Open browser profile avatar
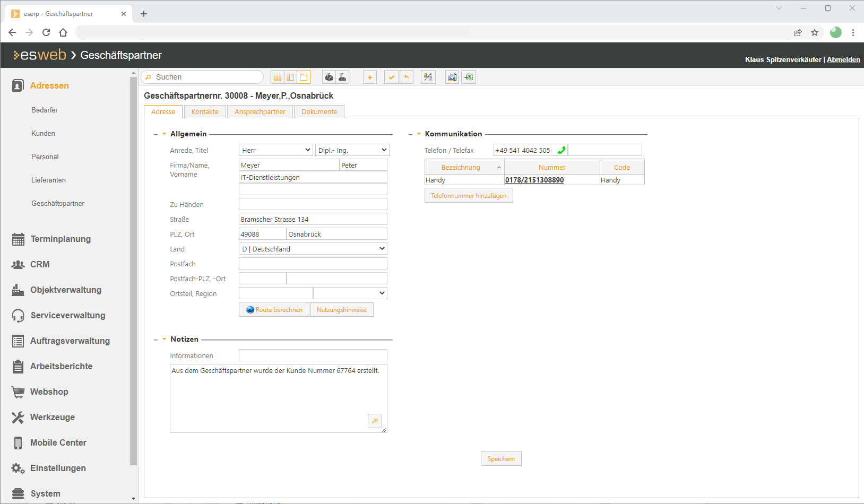 click(836, 32)
